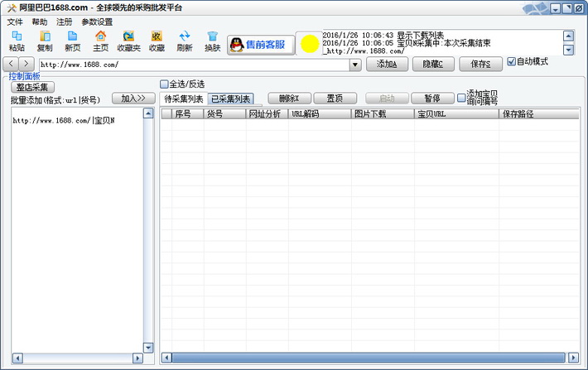This screenshot has width=588, height=370.
Task: Click the 删除X button
Action: coord(290,99)
